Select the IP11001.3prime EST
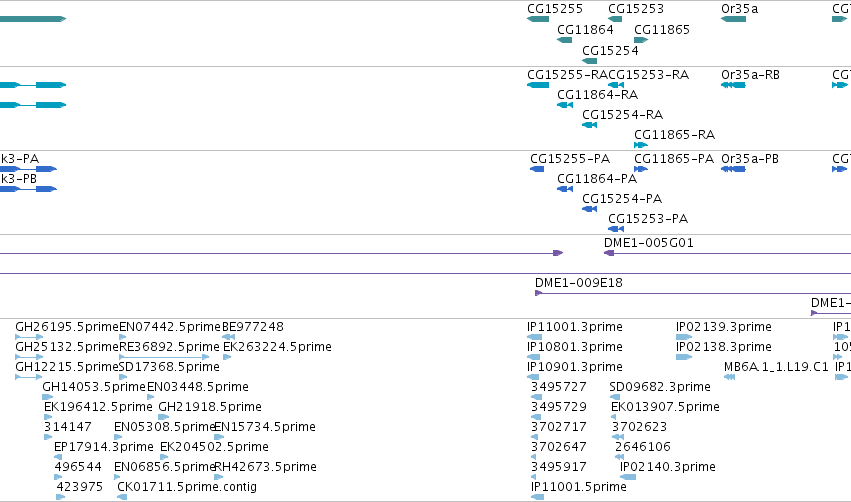This screenshot has height=502, width=851. coord(535,337)
